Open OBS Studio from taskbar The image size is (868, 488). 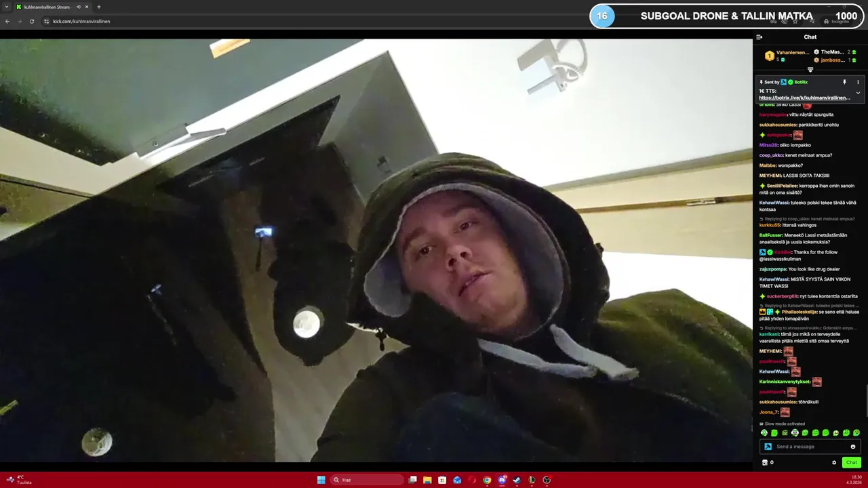[547, 480]
